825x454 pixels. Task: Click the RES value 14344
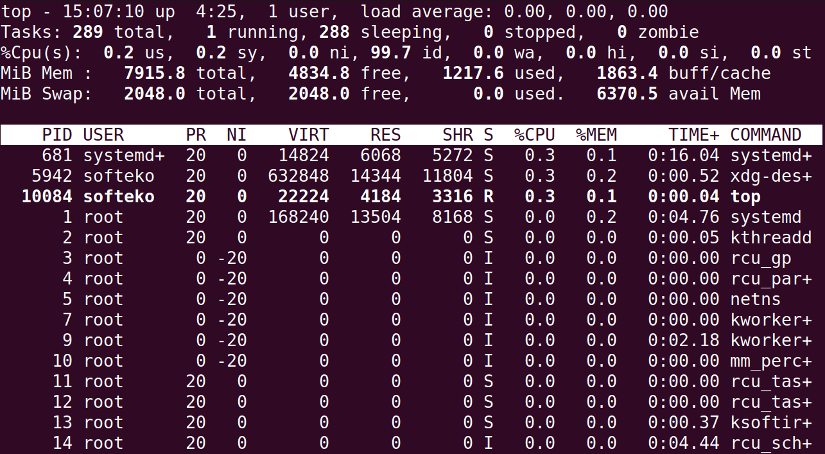pyautogui.click(x=376, y=176)
